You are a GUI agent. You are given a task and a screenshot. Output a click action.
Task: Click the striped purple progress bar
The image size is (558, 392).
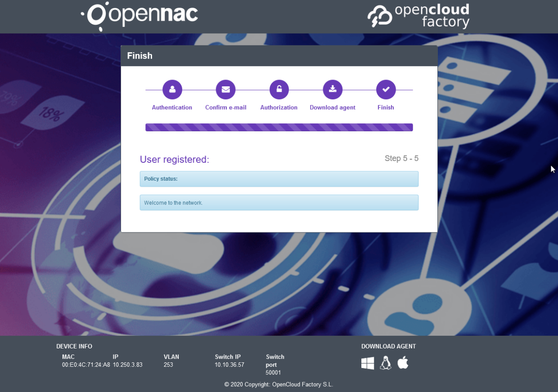pyautogui.click(x=279, y=128)
